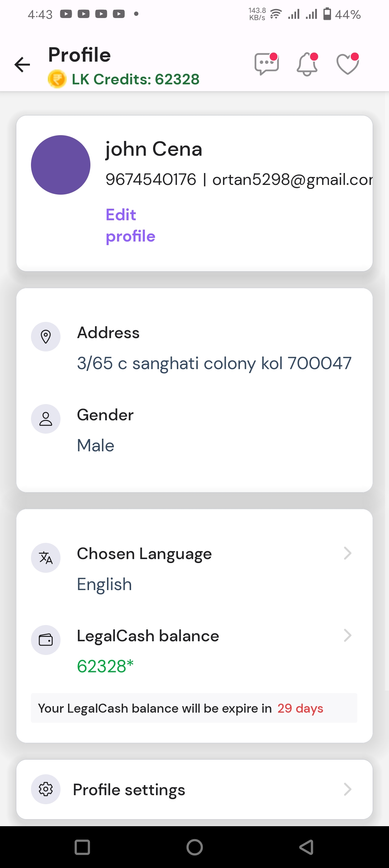Open the favorites heart icon
Image resolution: width=389 pixels, height=868 pixels.
tap(348, 64)
